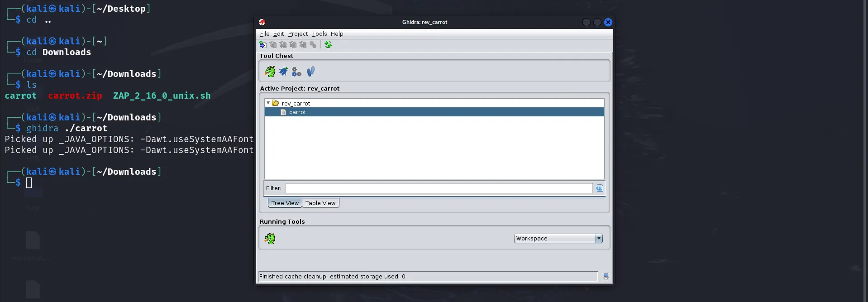Click the 'Finished cache cleanup' status text

click(332, 276)
